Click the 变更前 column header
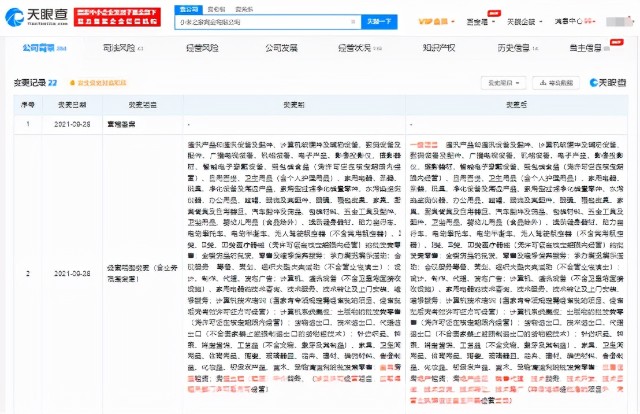 [294, 105]
